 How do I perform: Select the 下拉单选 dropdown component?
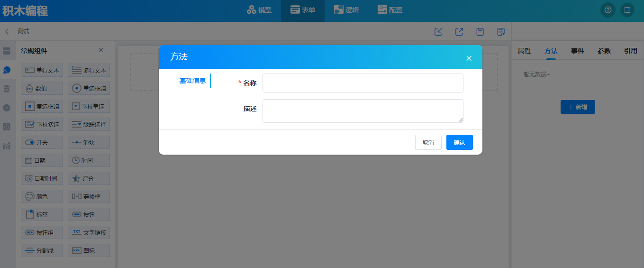(x=89, y=106)
